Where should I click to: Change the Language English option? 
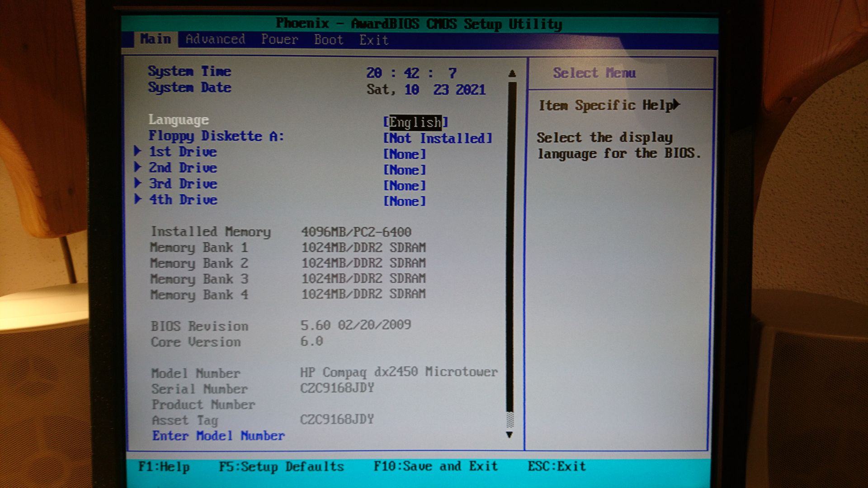point(415,122)
